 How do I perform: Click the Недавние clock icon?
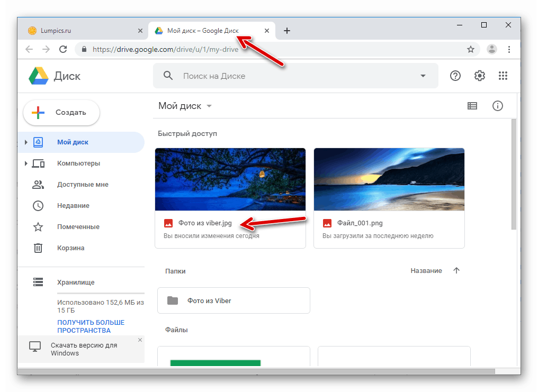coord(38,206)
